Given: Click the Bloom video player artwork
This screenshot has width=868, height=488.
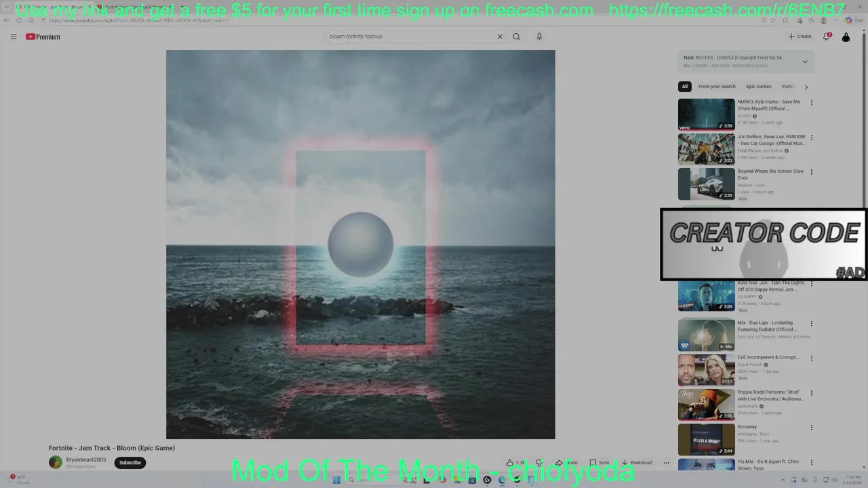Looking at the screenshot, I should tap(360, 245).
